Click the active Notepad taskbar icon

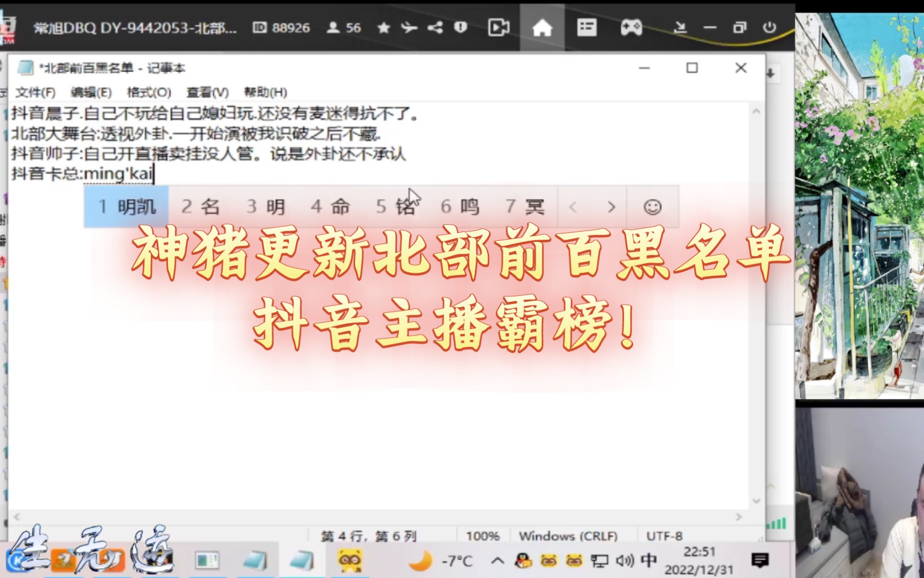point(302,561)
